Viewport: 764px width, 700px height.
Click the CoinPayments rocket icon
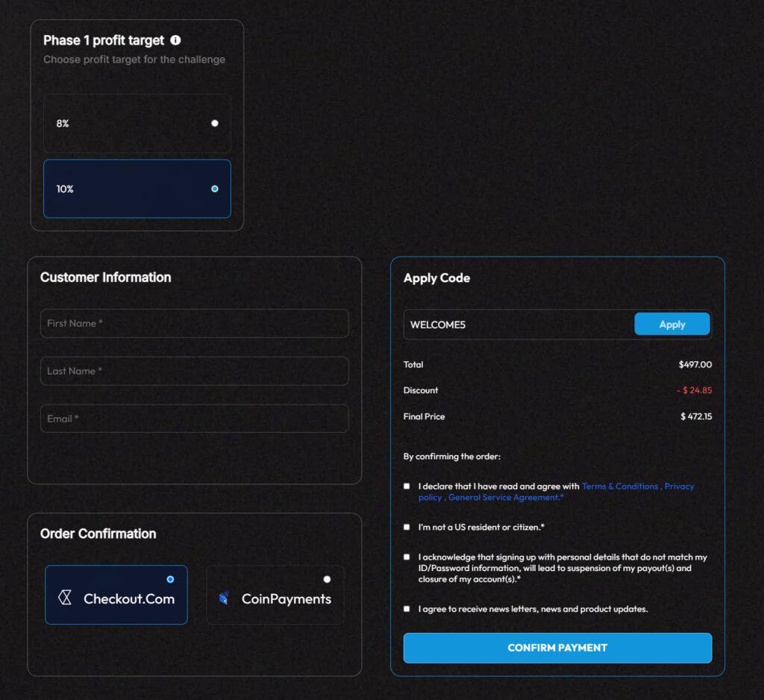(222, 596)
